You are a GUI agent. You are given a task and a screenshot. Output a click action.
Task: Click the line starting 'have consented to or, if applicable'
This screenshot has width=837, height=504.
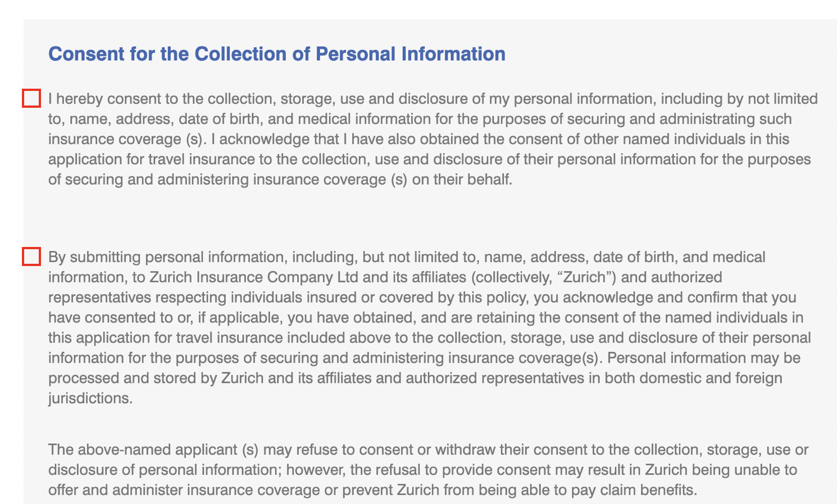pos(426,318)
